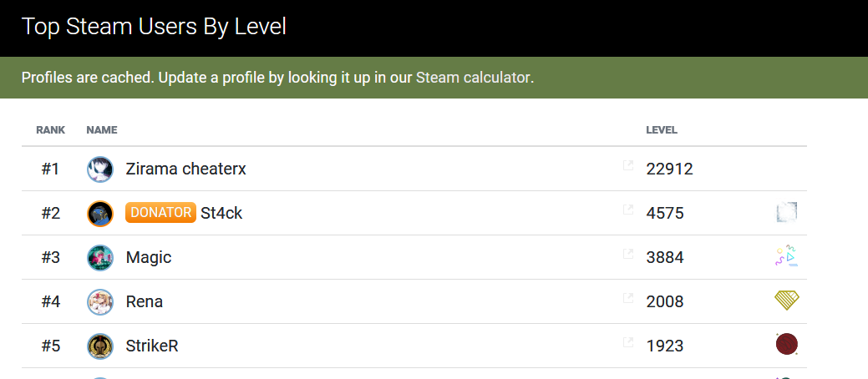Click Magic's colorful level badge icon
The height and width of the screenshot is (379, 868).
point(786,257)
